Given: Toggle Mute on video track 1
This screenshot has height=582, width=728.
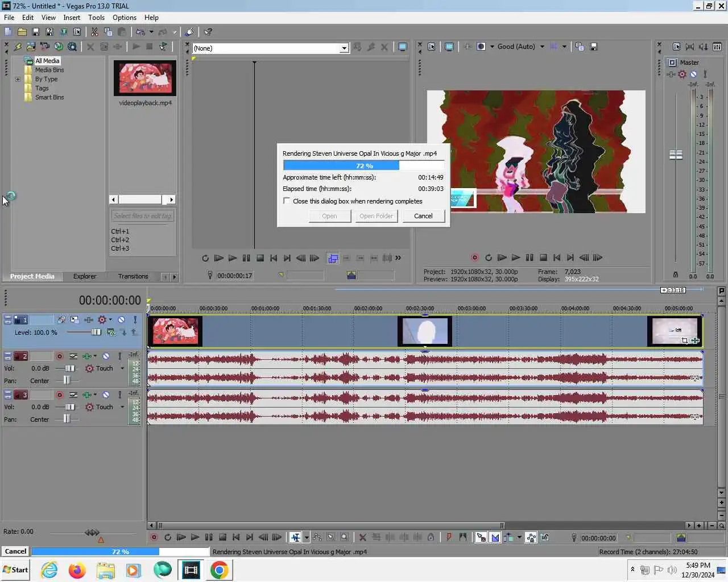Looking at the screenshot, I should 121,320.
